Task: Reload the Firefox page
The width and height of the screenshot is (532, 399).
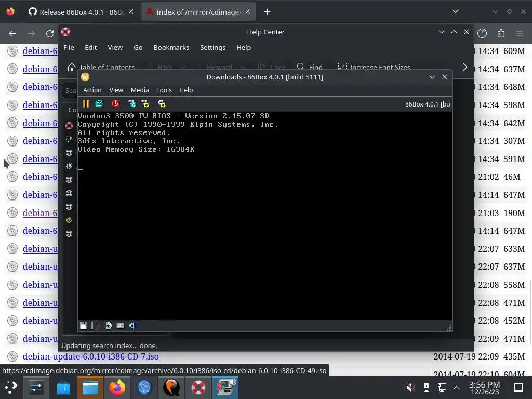Action: click(x=50, y=34)
